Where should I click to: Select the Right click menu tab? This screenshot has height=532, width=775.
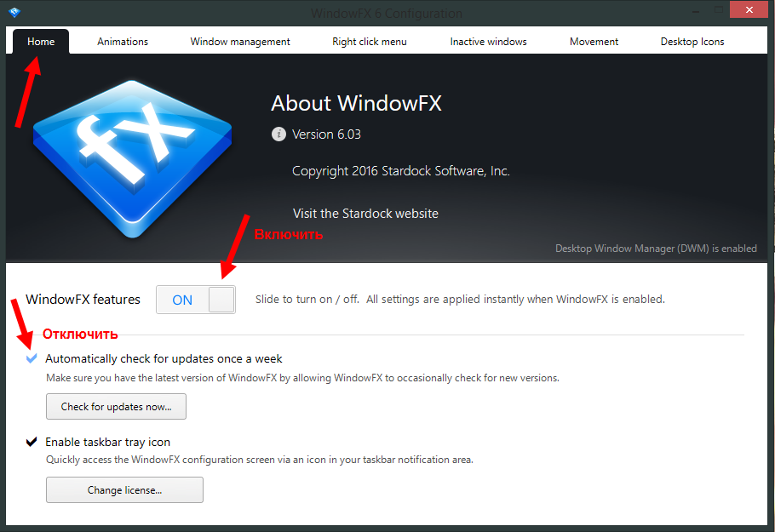369,40
